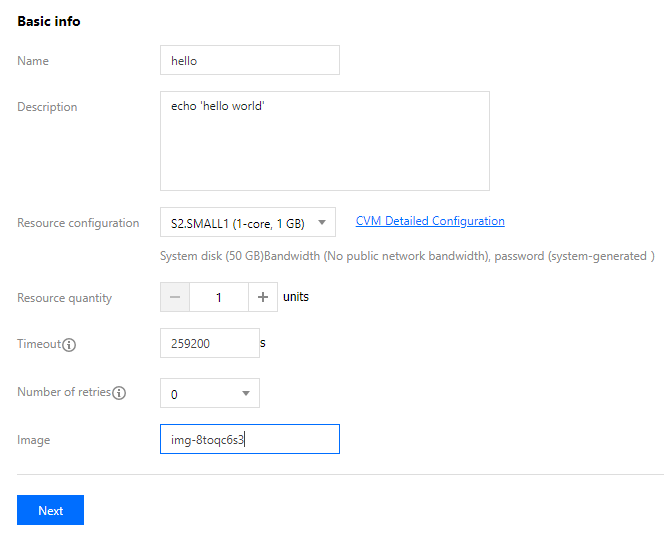Click the Image field label
664x533 pixels.
(33, 440)
